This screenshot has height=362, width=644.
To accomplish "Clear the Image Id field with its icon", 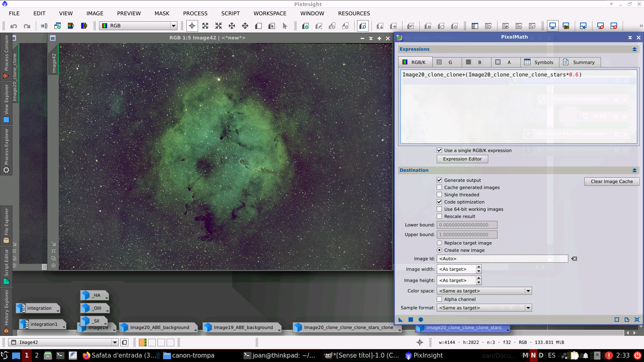I will pyautogui.click(x=574, y=259).
